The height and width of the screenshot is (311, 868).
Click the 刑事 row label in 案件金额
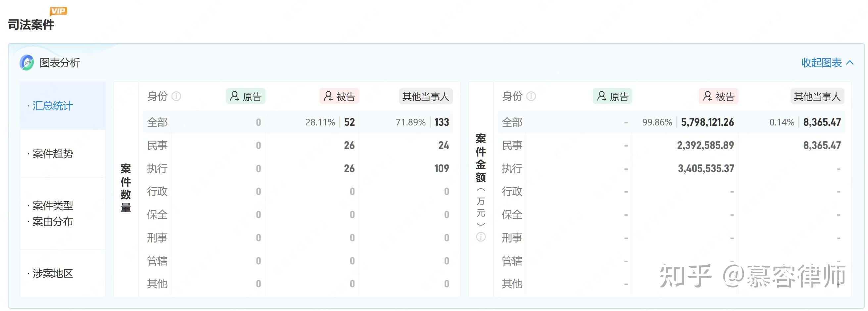click(x=512, y=238)
